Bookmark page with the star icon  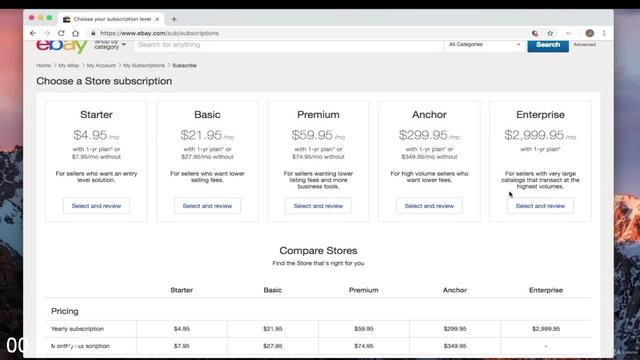(x=550, y=33)
